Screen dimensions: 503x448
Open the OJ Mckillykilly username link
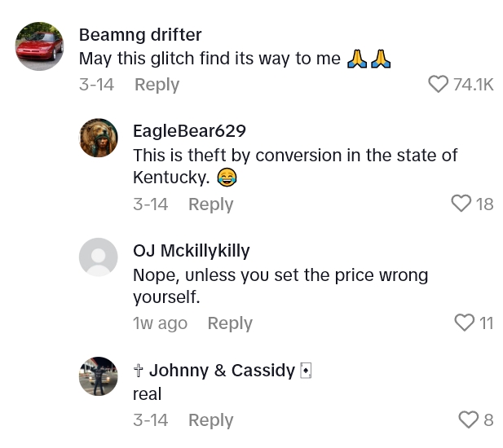192,250
